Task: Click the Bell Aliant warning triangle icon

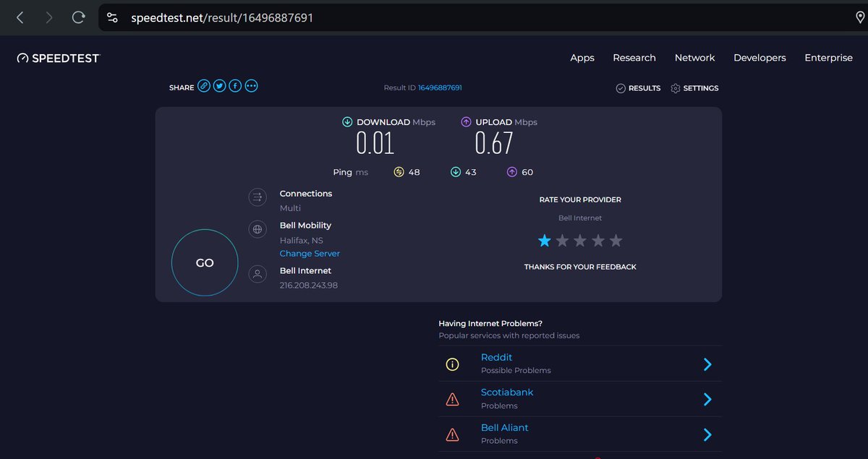Action: (x=452, y=434)
